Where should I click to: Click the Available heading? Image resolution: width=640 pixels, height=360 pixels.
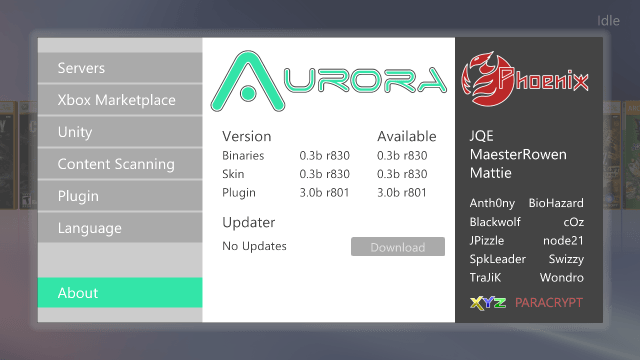pos(407,136)
